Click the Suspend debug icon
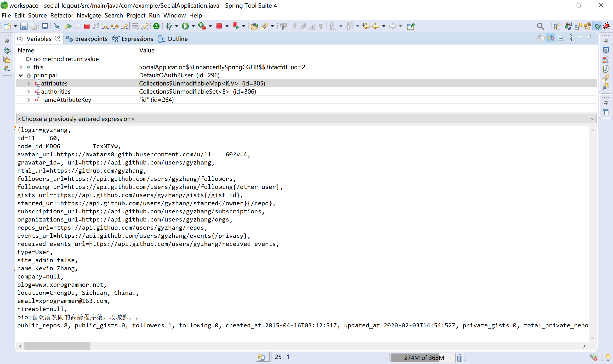 pos(78,26)
